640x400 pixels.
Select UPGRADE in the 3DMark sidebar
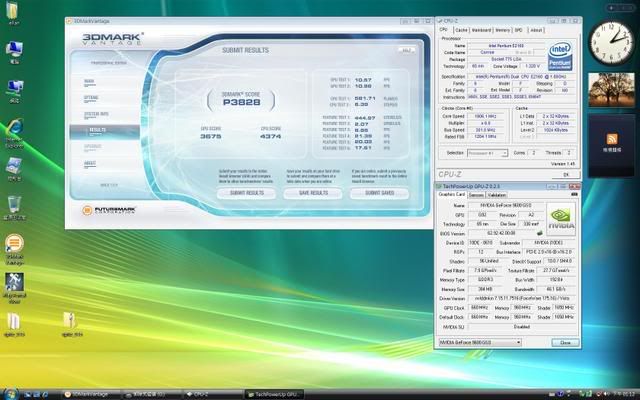point(93,147)
